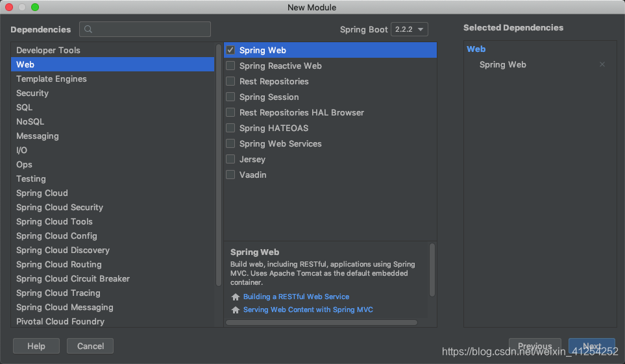Open the Template Engines category
Viewport: 625px width, 364px height.
pos(113,79)
